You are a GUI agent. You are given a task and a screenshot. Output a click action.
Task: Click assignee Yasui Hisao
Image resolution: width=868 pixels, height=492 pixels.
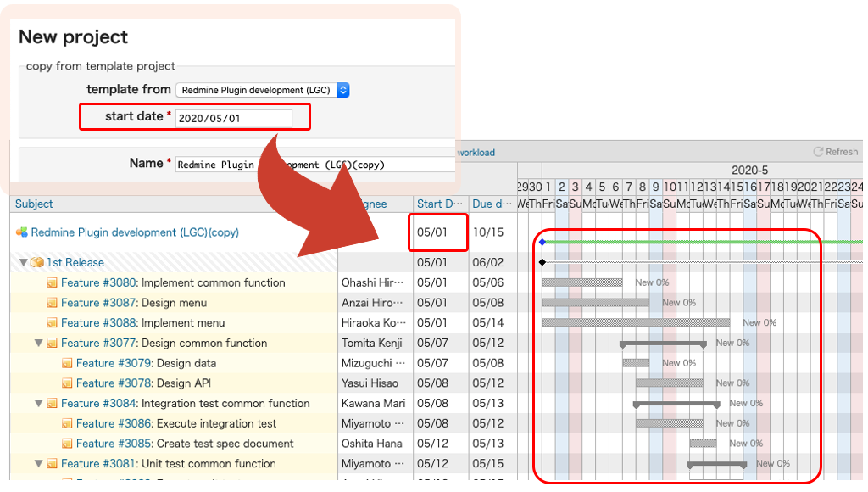pyautogui.click(x=370, y=383)
